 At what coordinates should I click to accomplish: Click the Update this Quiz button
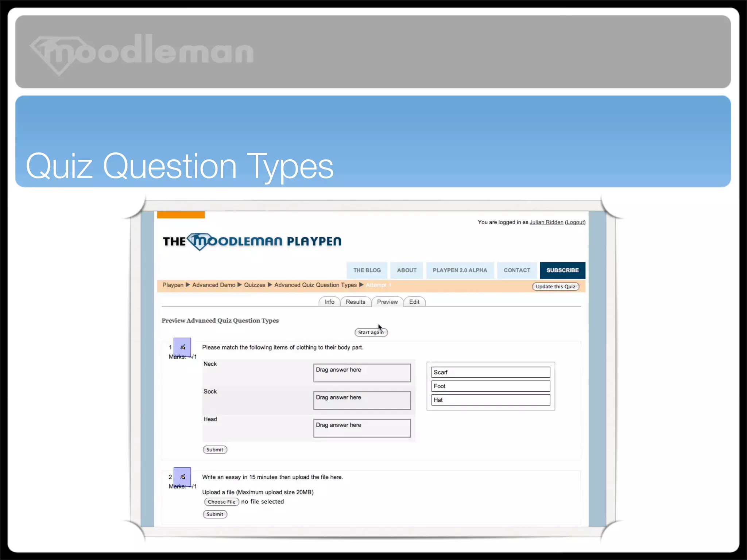click(x=556, y=287)
